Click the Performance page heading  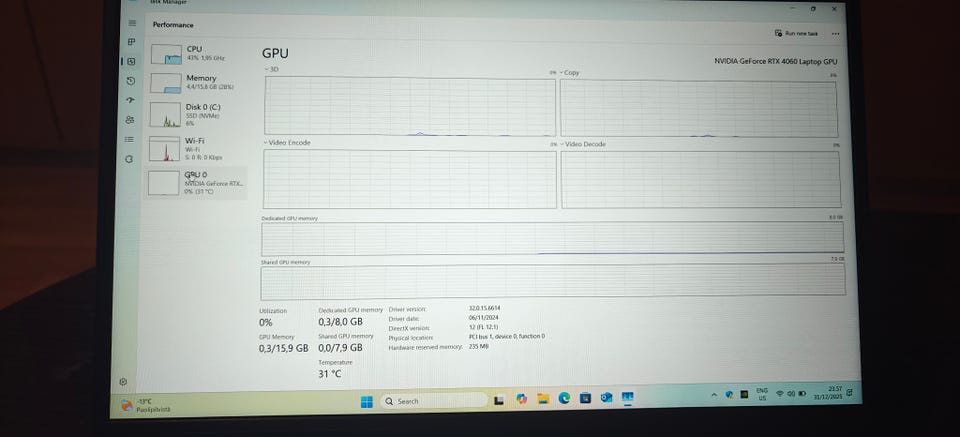coord(173,25)
